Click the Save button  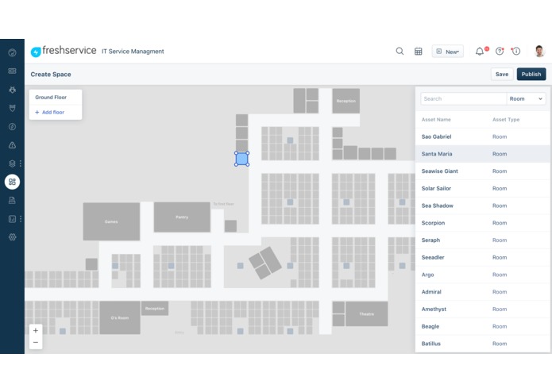point(502,74)
